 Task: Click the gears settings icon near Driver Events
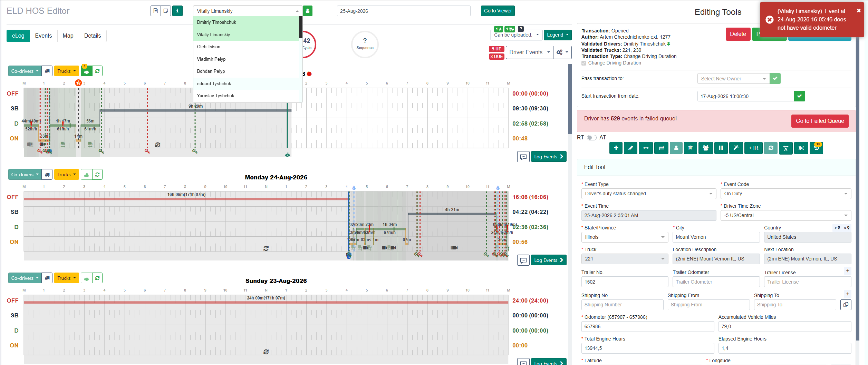click(x=562, y=52)
